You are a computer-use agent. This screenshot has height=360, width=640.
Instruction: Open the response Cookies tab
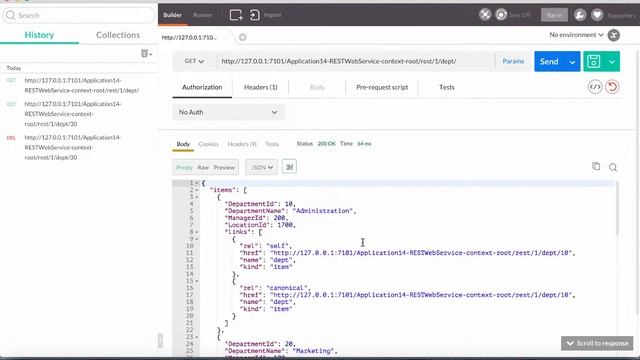(209, 144)
